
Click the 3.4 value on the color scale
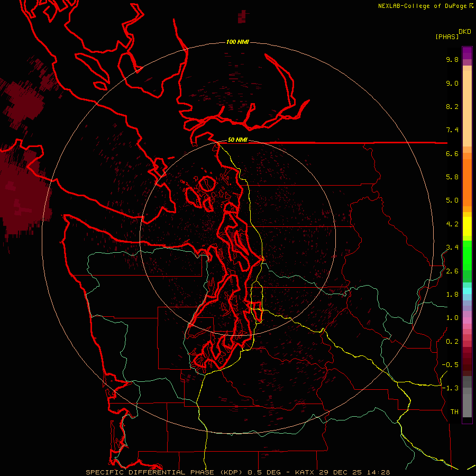pyautogui.click(x=452, y=248)
